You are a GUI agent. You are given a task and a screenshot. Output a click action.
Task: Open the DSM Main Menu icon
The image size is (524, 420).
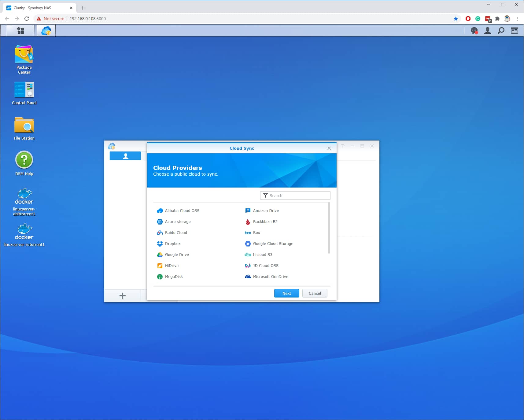[x=20, y=31]
